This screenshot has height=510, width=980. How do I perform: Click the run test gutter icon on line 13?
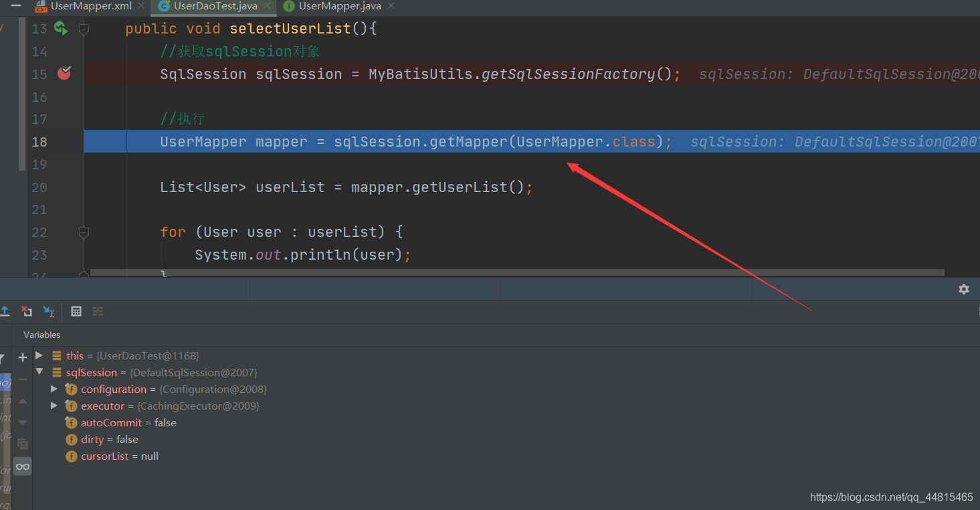(x=61, y=28)
